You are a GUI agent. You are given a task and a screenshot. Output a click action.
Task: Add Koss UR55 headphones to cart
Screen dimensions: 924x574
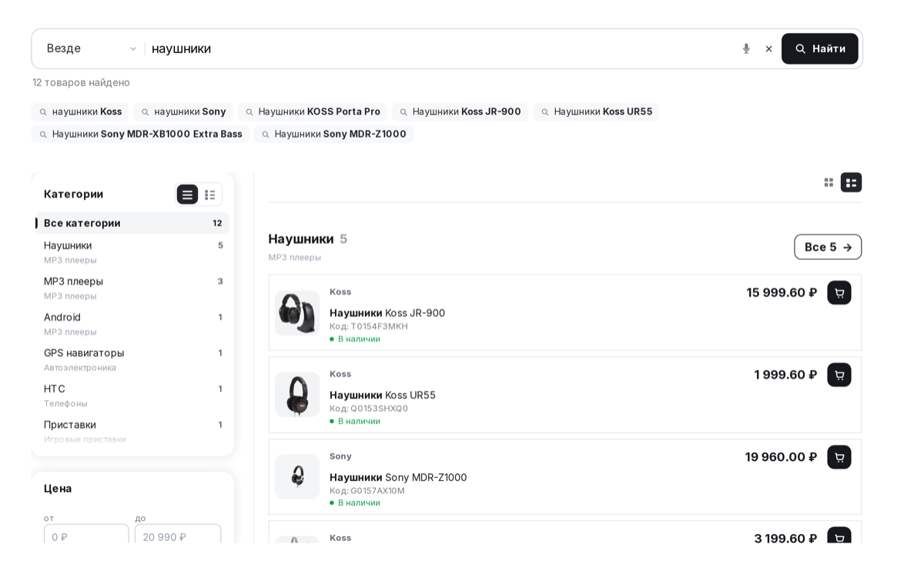(839, 375)
